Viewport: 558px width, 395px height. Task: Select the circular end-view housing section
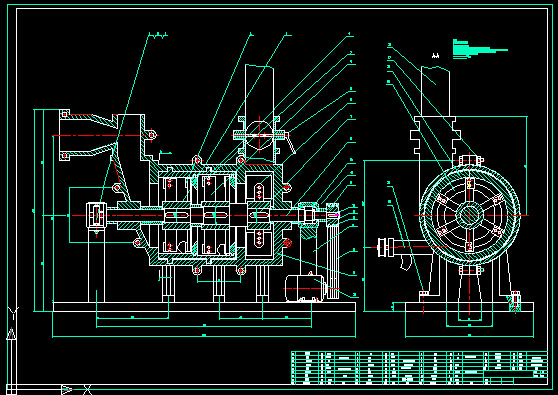coord(469,215)
